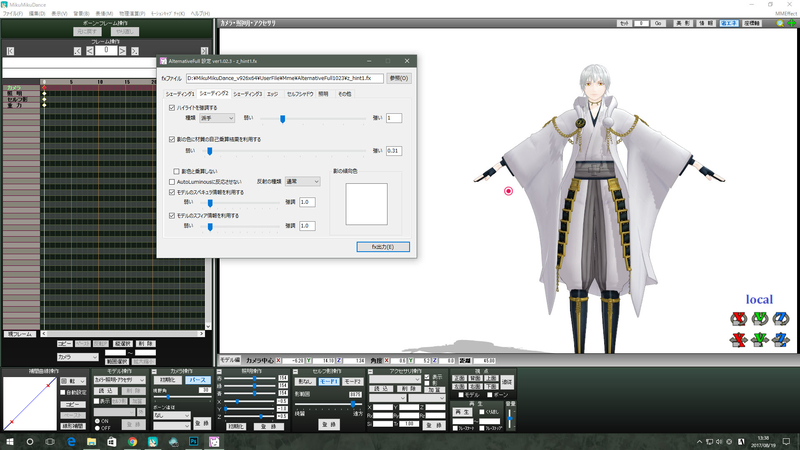Click Go button in viewport header
This screenshot has width=800, height=450.
click(x=658, y=23)
